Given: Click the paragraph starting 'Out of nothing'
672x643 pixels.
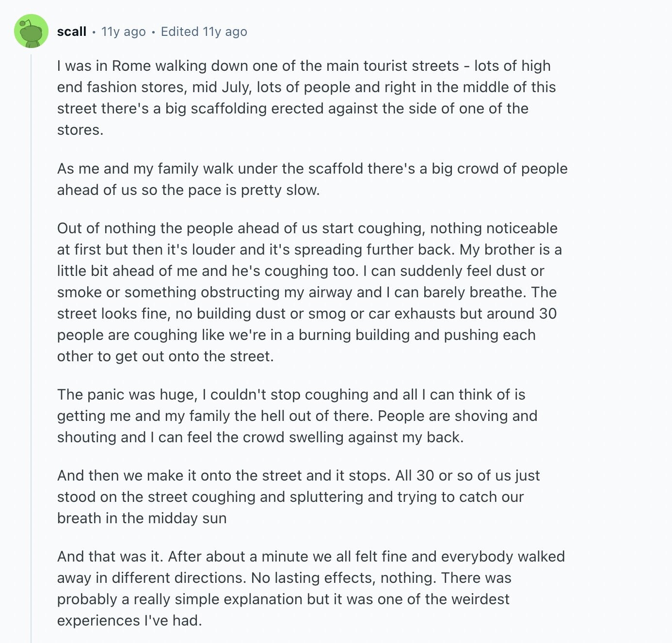Looking at the screenshot, I should (309, 292).
